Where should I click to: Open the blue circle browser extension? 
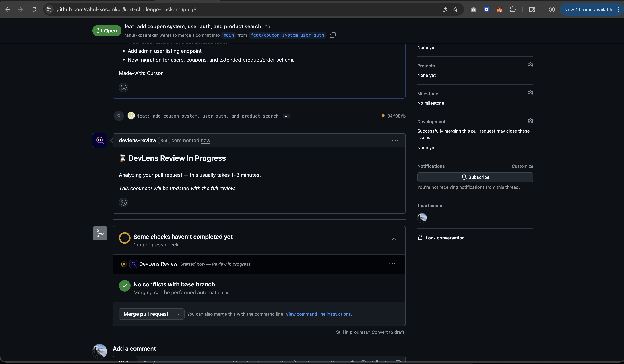(486, 9)
